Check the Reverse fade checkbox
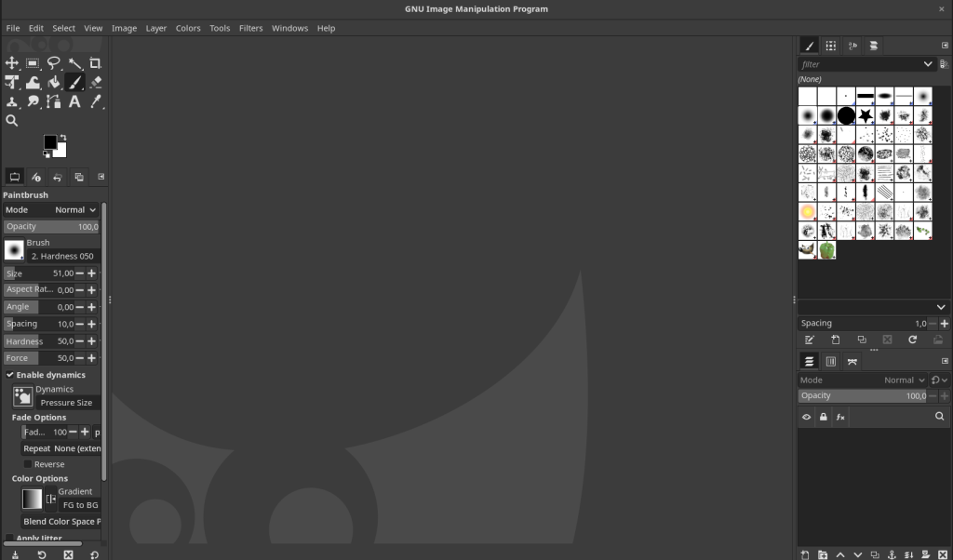 coord(27,464)
